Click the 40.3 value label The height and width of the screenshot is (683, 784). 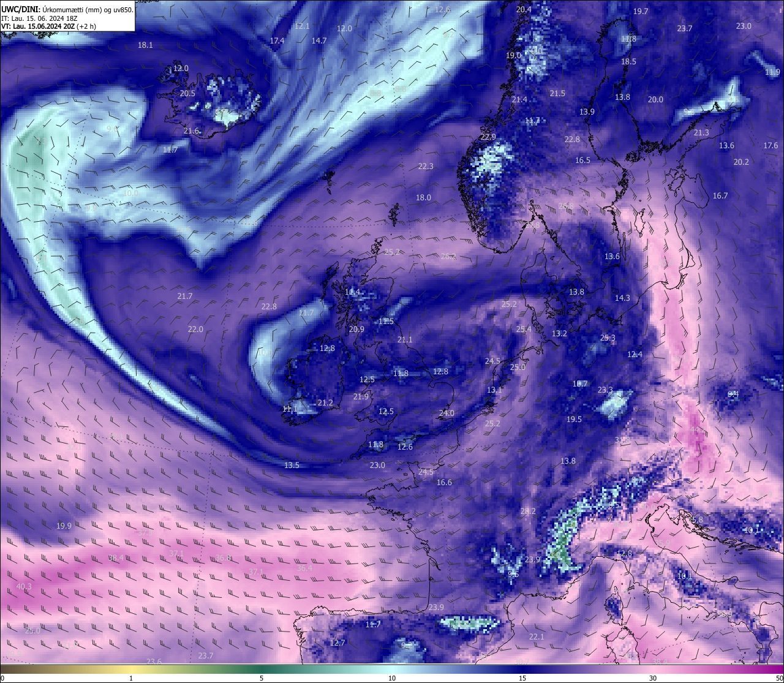click(24, 587)
